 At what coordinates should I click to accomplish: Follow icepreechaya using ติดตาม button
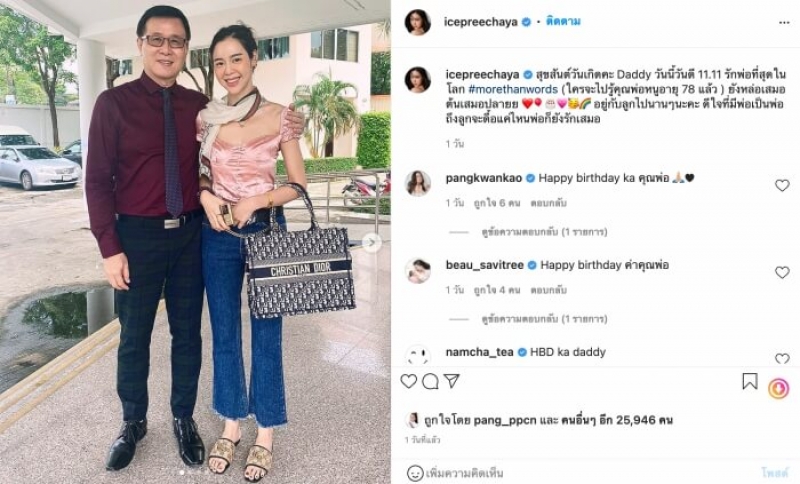(x=563, y=21)
